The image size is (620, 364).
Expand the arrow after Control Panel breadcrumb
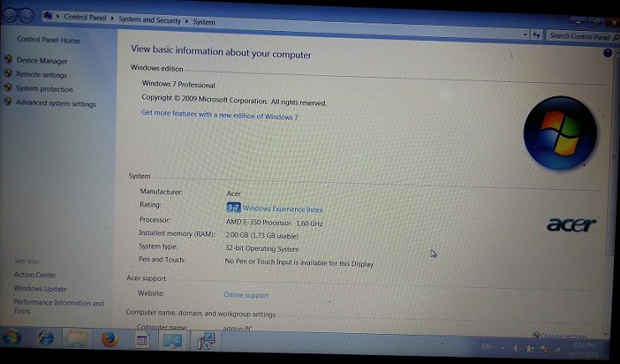coord(112,18)
